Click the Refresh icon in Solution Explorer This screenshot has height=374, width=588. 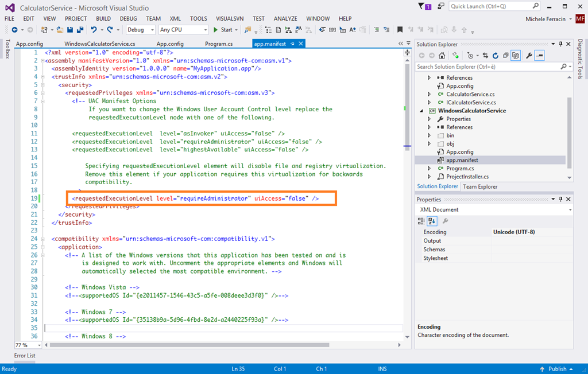click(496, 56)
